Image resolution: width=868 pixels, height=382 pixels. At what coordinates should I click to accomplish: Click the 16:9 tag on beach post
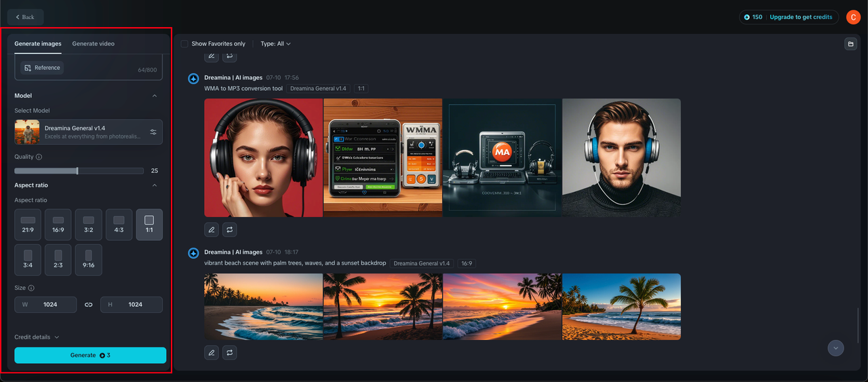click(467, 263)
